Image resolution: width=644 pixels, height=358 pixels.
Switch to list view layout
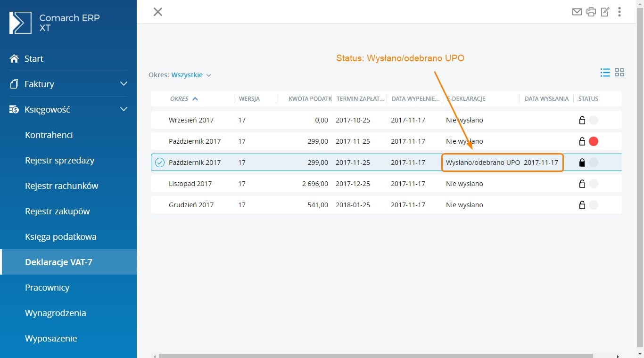605,73
